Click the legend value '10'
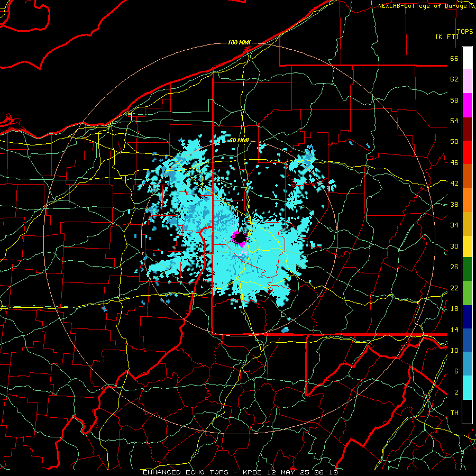Viewport: 476px width, 476px height. [x=454, y=350]
